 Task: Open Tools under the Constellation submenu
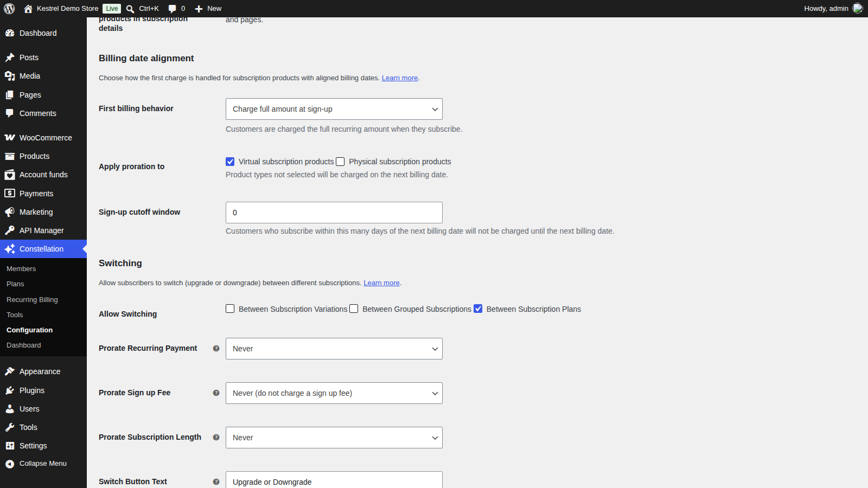click(x=15, y=315)
